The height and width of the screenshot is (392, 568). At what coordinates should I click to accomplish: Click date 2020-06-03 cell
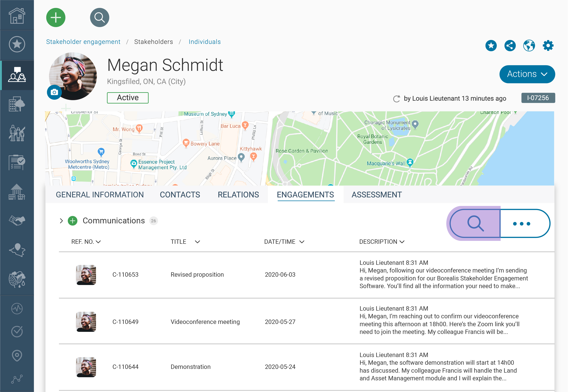coord(280,275)
